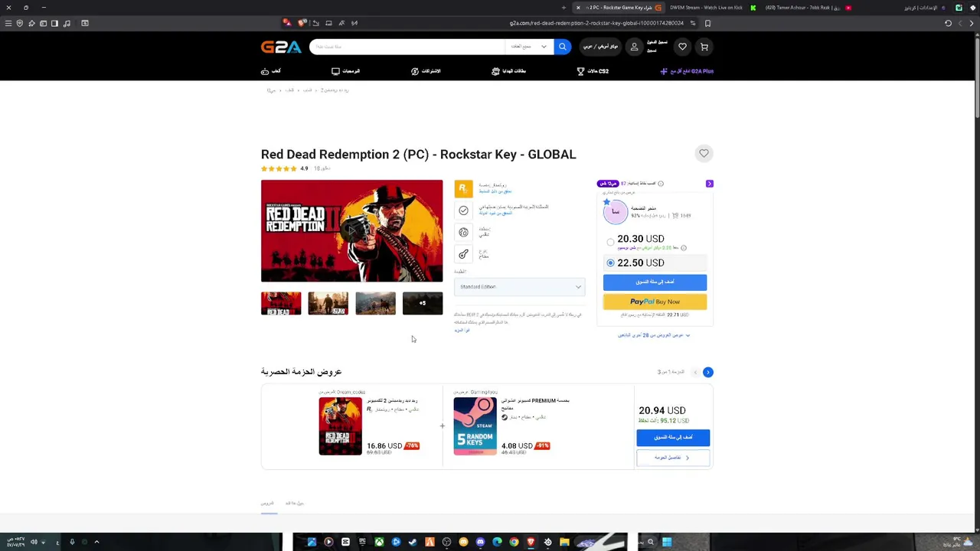The image size is (980, 551).
Task: Click info icon next to discount price note
Action: pyautogui.click(x=684, y=248)
